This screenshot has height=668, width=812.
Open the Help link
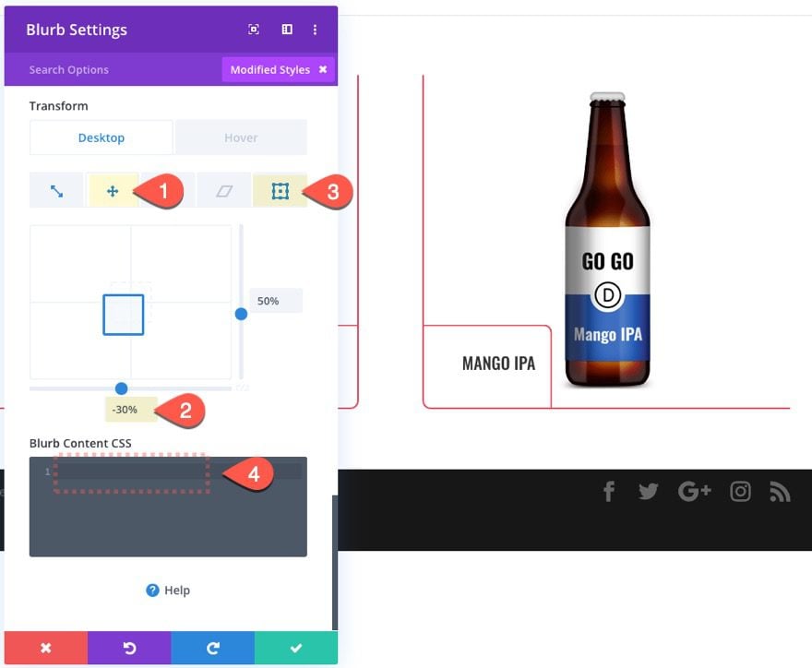click(168, 590)
